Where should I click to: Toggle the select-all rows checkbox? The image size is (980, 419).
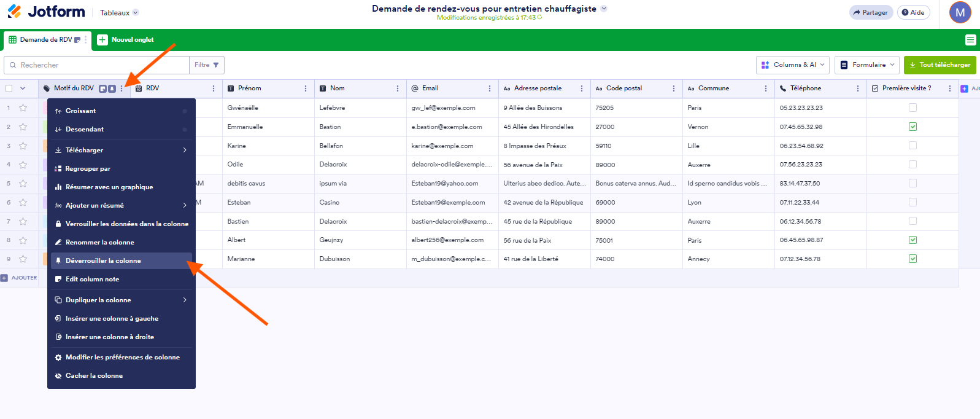(x=9, y=88)
